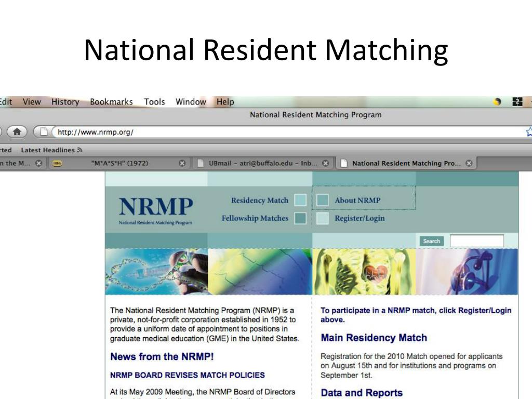Click the IMDb favicon on the M*A*S*H tab
The image size is (532, 399).
57,163
